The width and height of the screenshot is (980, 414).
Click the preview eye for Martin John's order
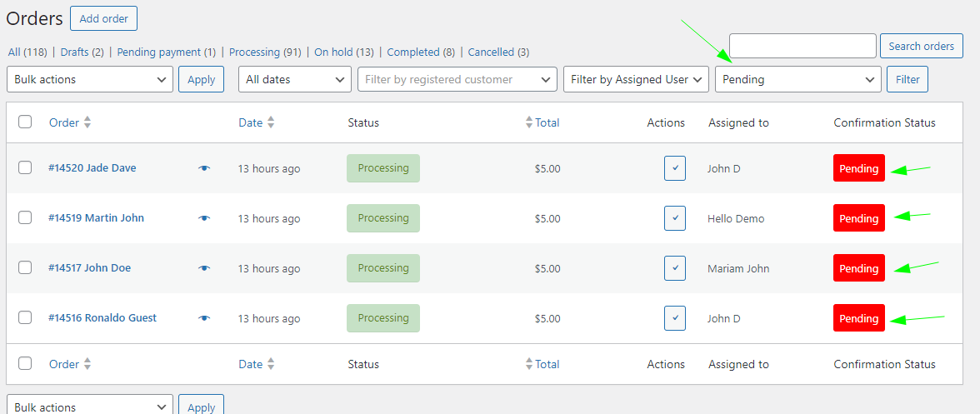click(x=204, y=218)
